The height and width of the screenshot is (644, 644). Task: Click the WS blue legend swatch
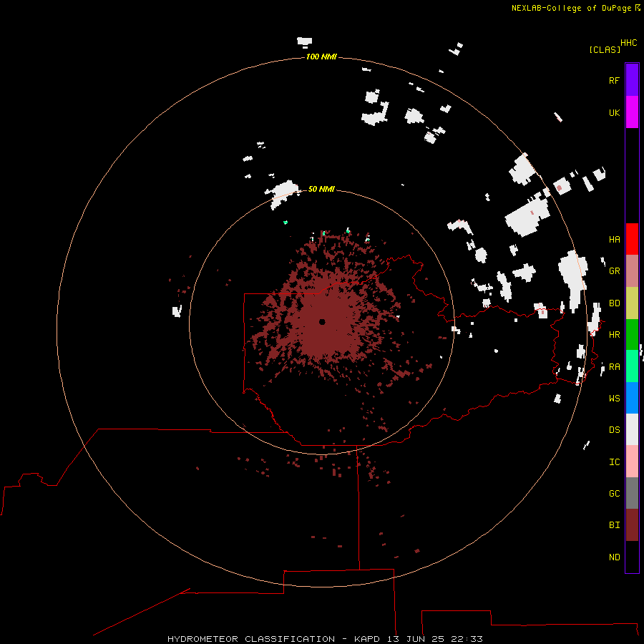[x=632, y=398]
